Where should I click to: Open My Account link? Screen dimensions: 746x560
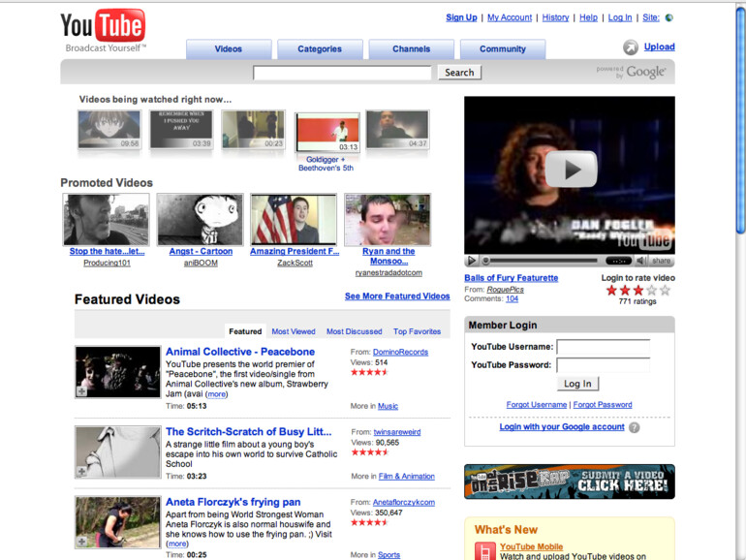point(510,17)
